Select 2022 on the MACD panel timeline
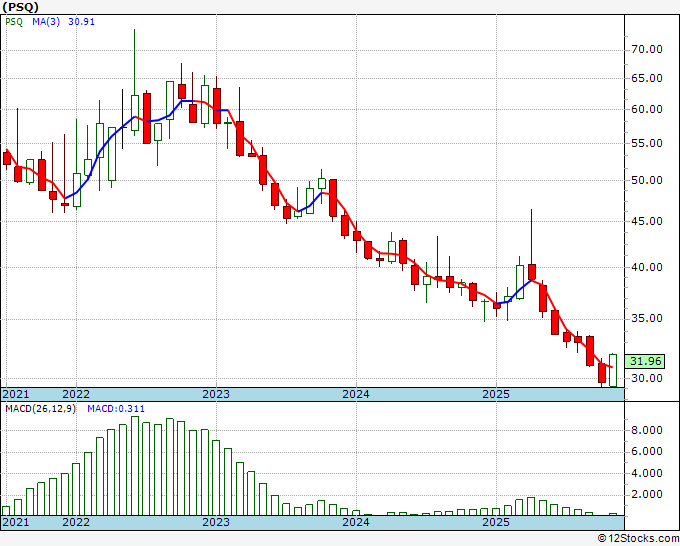The image size is (680, 546). click(x=75, y=523)
